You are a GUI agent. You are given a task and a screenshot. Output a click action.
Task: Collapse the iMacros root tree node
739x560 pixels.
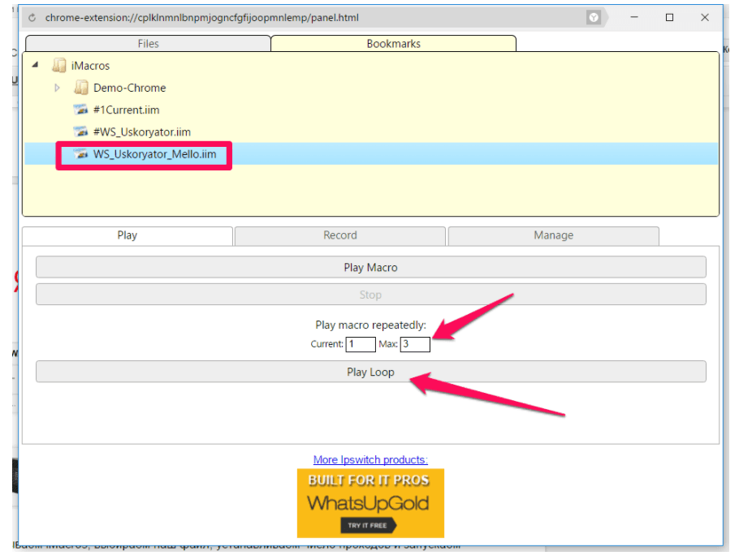(36, 65)
